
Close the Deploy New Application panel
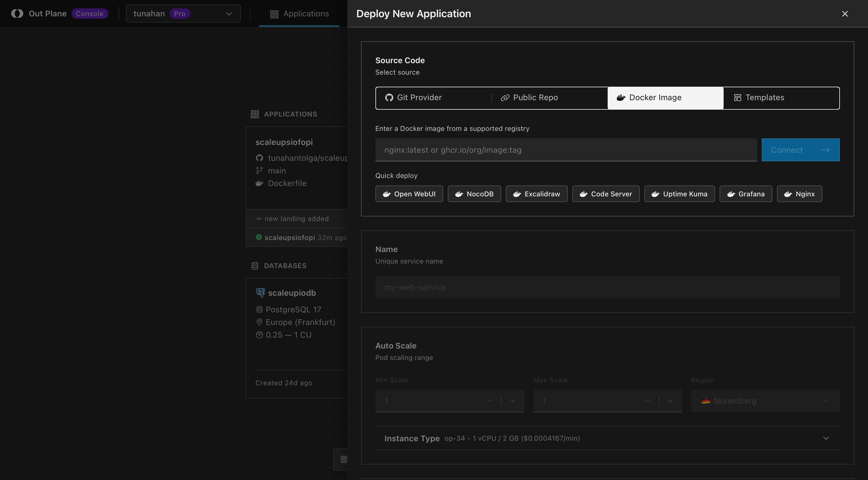[845, 14]
